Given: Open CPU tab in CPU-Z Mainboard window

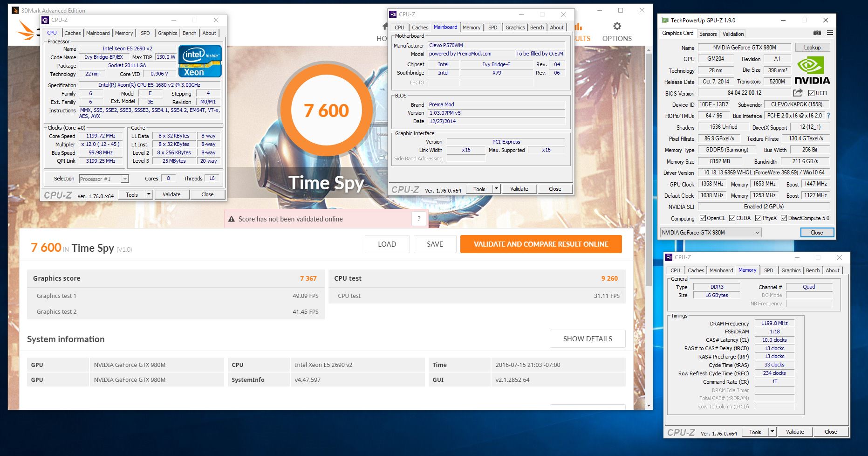Looking at the screenshot, I should (x=399, y=28).
